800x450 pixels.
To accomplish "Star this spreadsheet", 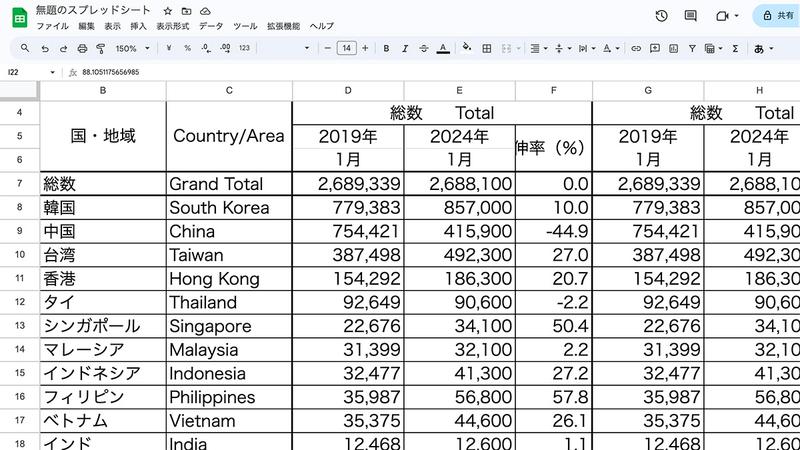I will (x=168, y=10).
